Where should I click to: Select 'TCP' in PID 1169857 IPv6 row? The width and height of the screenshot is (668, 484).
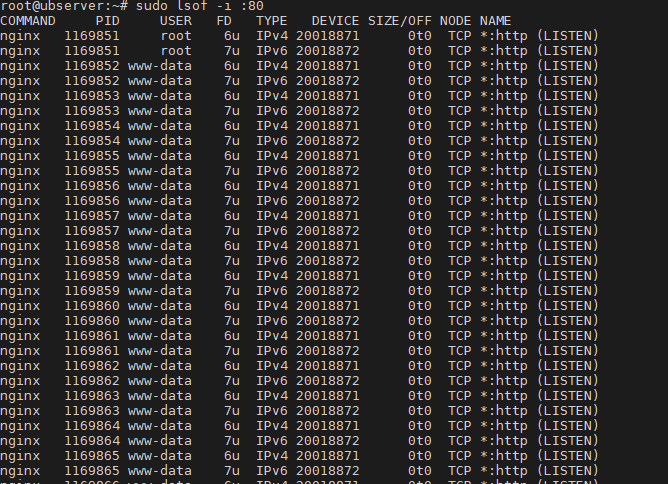[460, 231]
